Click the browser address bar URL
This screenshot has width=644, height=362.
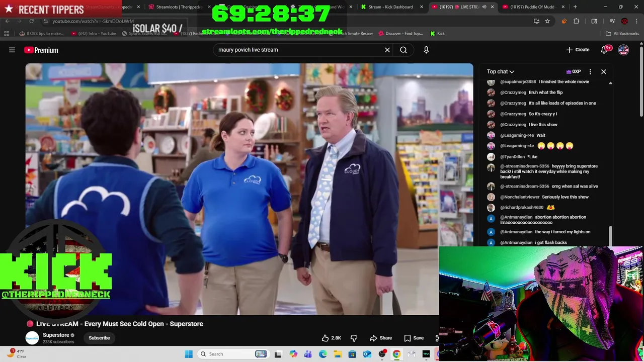[x=93, y=21]
